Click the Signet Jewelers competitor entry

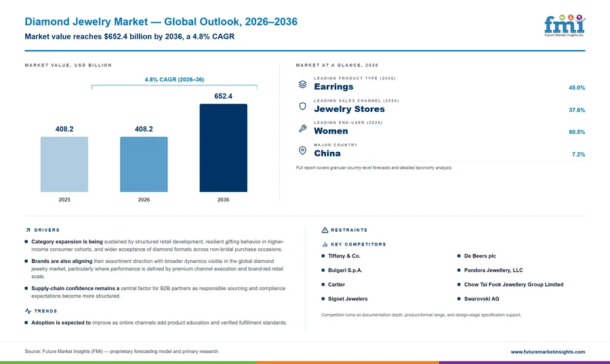click(x=348, y=299)
